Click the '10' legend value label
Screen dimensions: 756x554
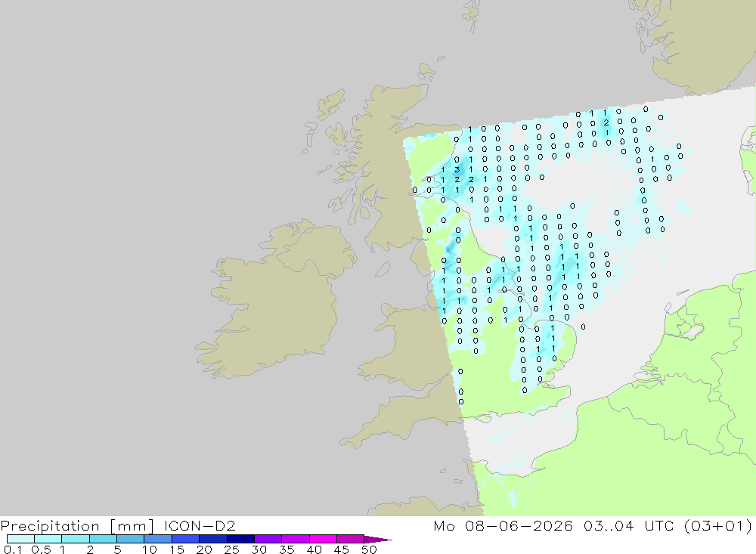pos(150,549)
